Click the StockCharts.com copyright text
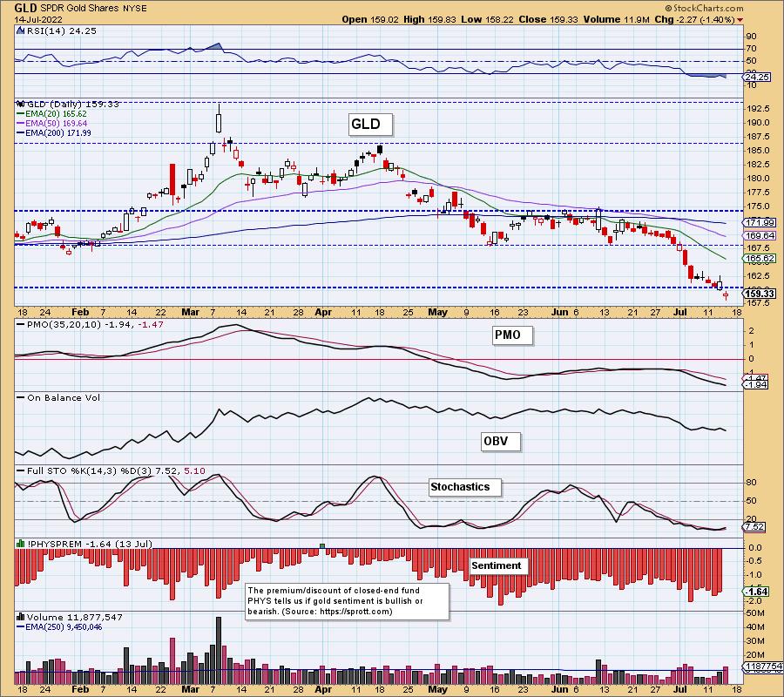 click(x=704, y=8)
